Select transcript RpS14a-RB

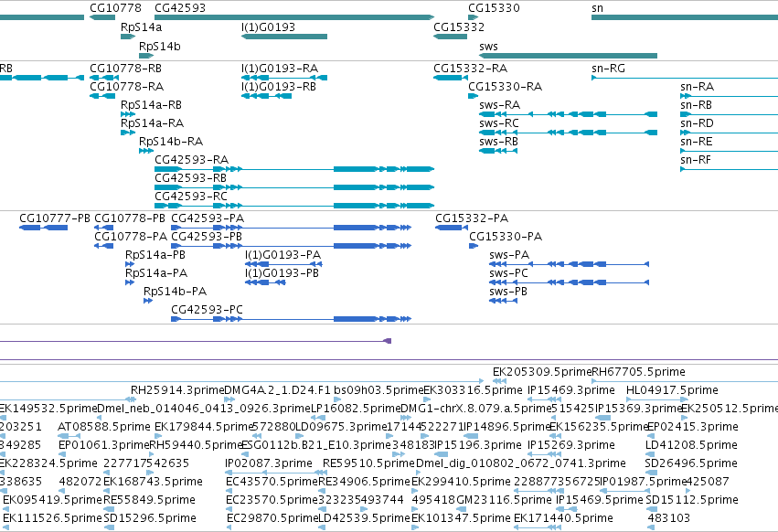[128, 114]
